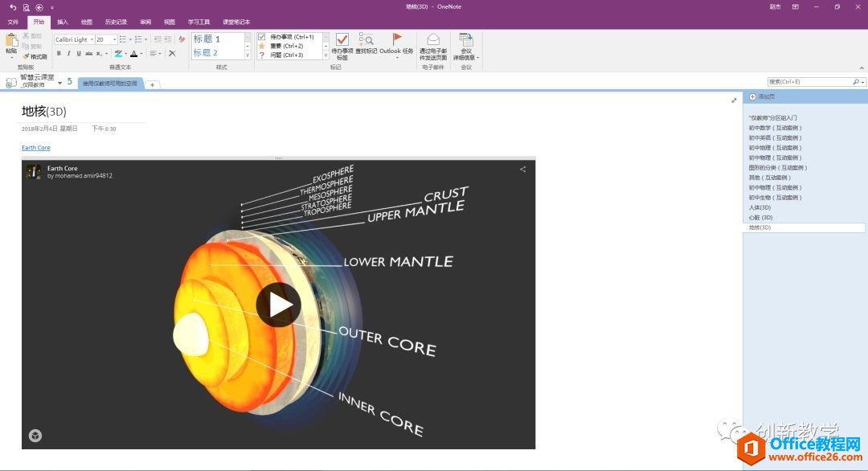Screen dimensions: 868x471
Task: Open the bullet list dropdown
Action: click(x=130, y=39)
